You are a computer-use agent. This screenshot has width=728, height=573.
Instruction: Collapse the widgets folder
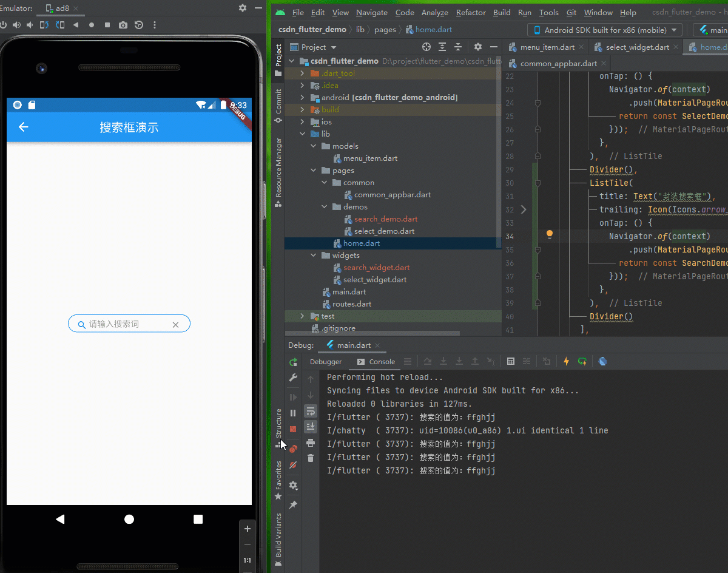click(314, 256)
